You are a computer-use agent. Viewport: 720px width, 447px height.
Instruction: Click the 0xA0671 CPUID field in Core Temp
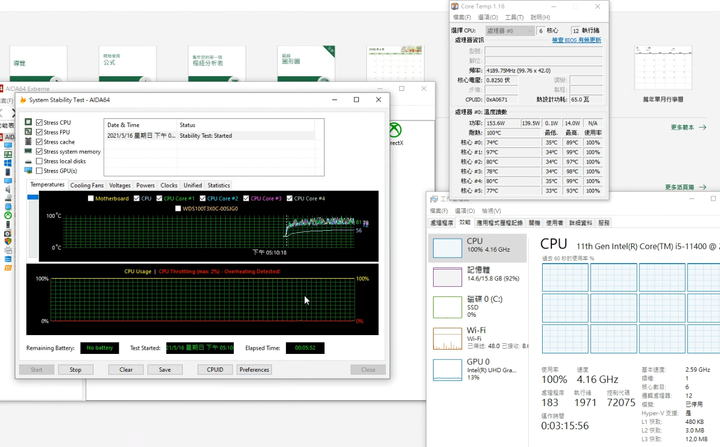(x=501, y=100)
